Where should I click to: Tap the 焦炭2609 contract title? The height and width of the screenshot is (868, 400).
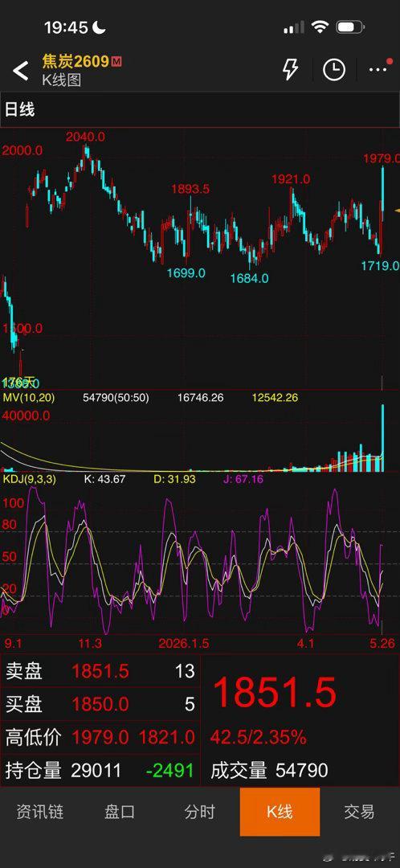tap(76, 61)
